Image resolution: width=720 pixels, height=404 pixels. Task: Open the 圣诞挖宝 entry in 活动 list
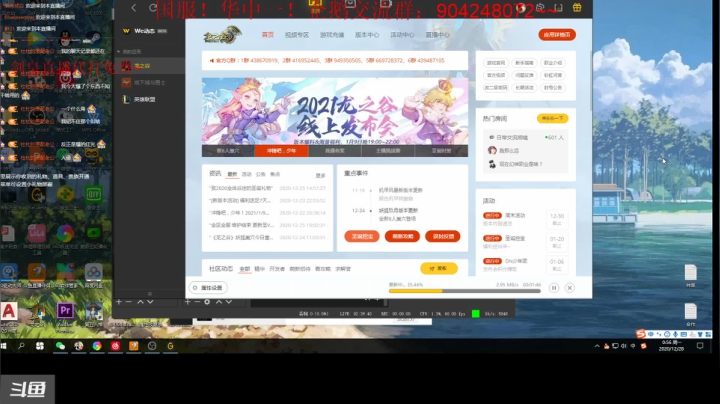(x=524, y=242)
